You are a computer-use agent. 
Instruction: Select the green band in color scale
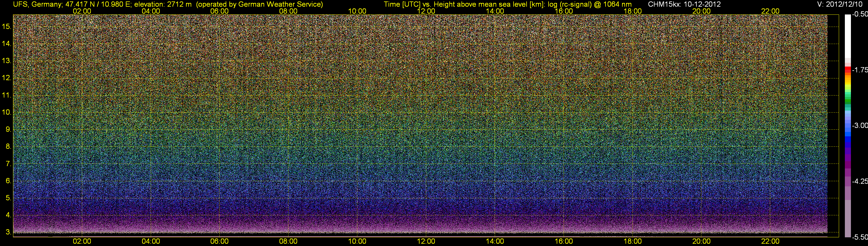click(x=848, y=100)
